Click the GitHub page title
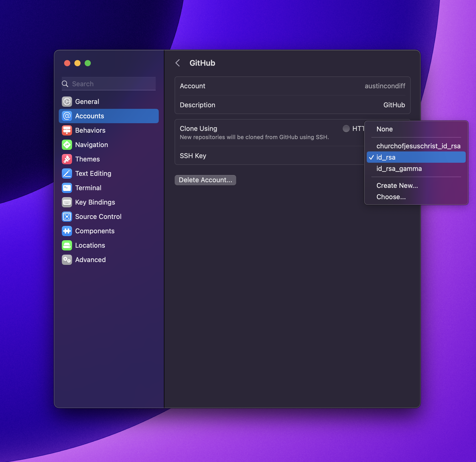The width and height of the screenshot is (476, 462). [x=202, y=63]
